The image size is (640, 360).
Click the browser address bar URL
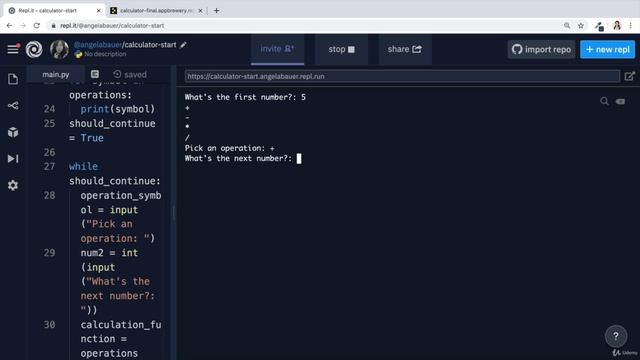tap(112, 25)
